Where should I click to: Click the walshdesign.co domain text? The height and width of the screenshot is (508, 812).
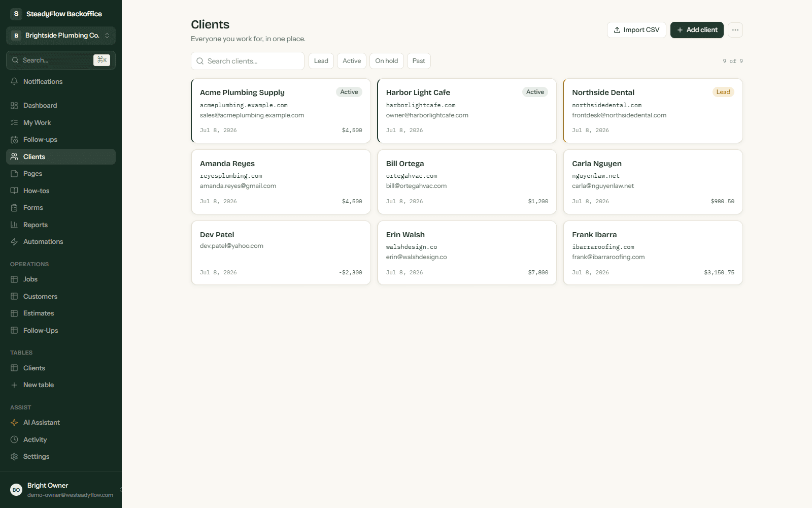(412, 247)
